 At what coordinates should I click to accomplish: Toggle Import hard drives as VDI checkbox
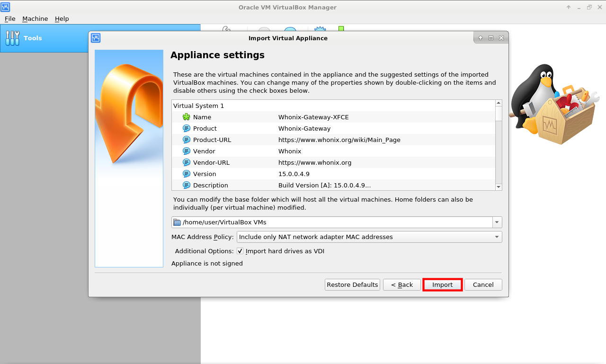point(240,251)
